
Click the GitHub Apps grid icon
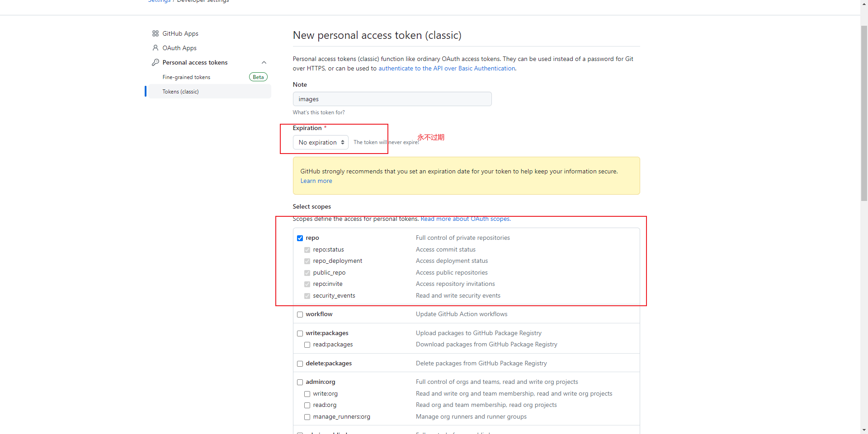pos(156,33)
